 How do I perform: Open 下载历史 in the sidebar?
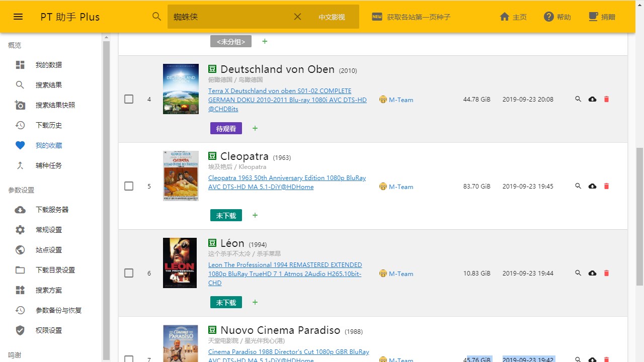click(49, 125)
